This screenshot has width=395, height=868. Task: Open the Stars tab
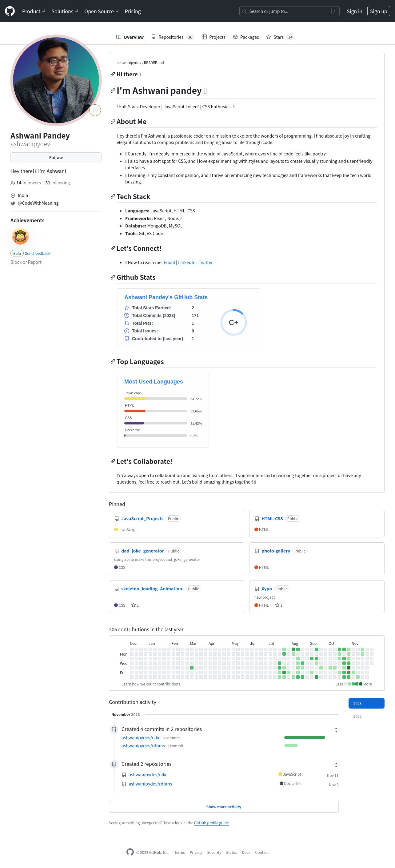tap(280, 37)
